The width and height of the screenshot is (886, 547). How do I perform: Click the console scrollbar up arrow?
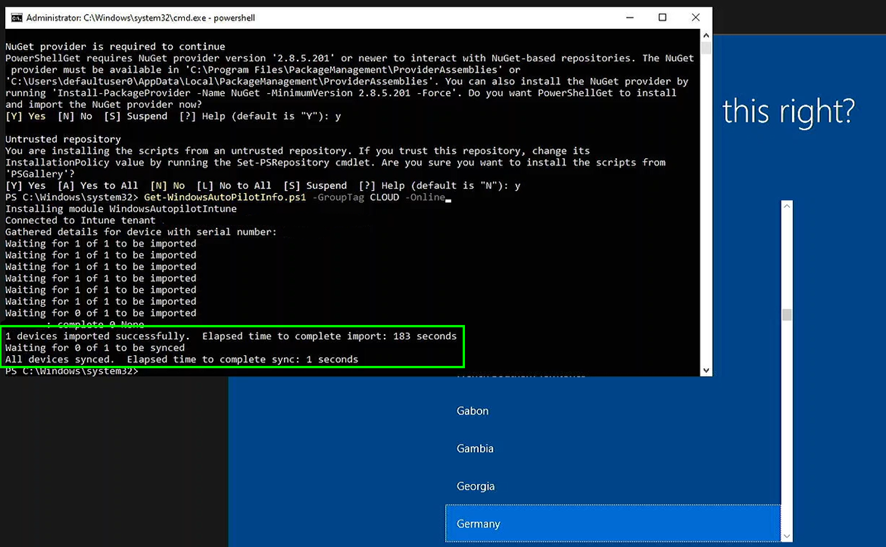coord(705,35)
